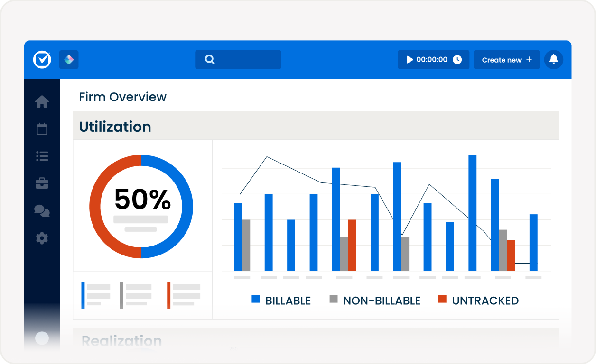Open the Firm Overview heading link

[x=122, y=97]
